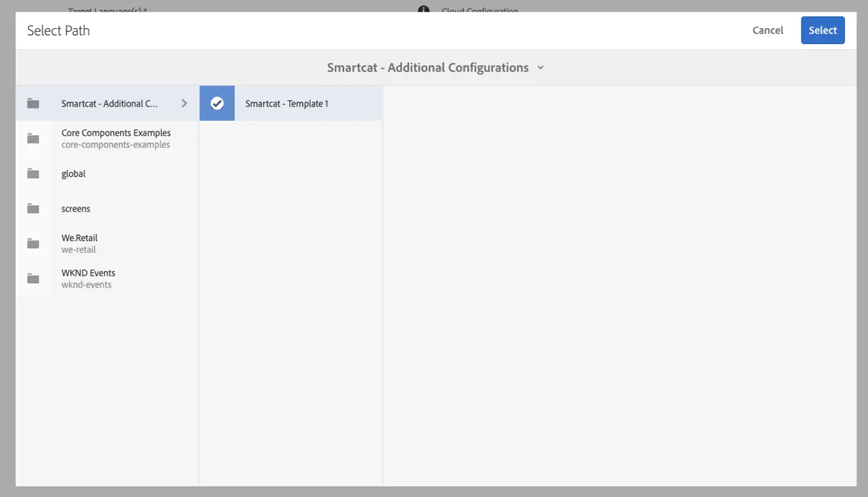Select the Smartcat - Template 1 item text
Image resolution: width=868 pixels, height=497 pixels.
287,103
